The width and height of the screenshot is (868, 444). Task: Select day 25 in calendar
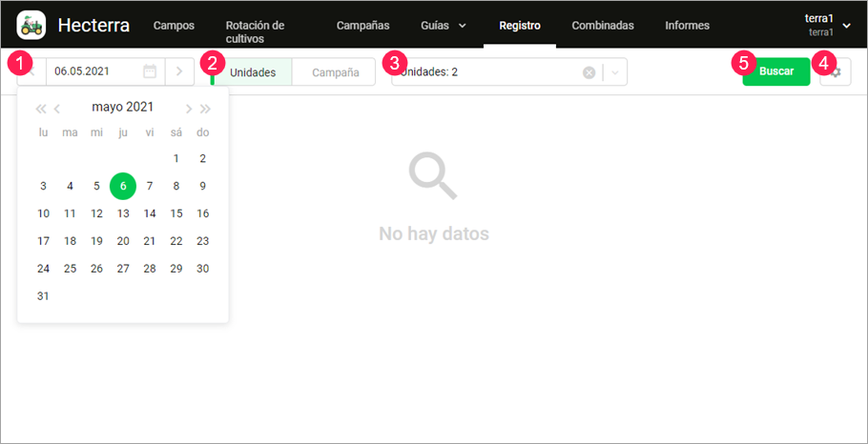pyautogui.click(x=70, y=269)
